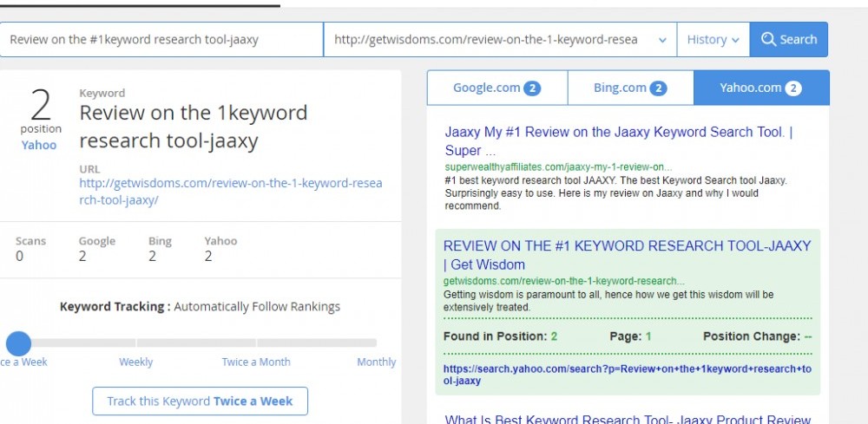Open the History dropdown

click(713, 39)
